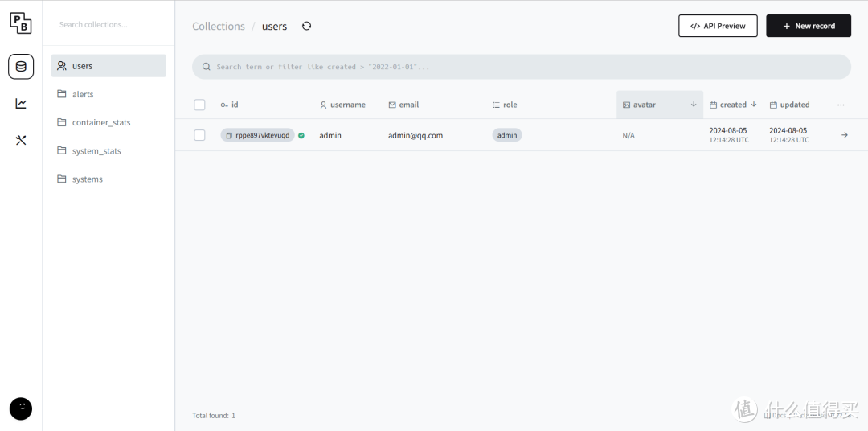This screenshot has width=868, height=431.
Task: Open the Logs chart icon
Action: [21, 103]
